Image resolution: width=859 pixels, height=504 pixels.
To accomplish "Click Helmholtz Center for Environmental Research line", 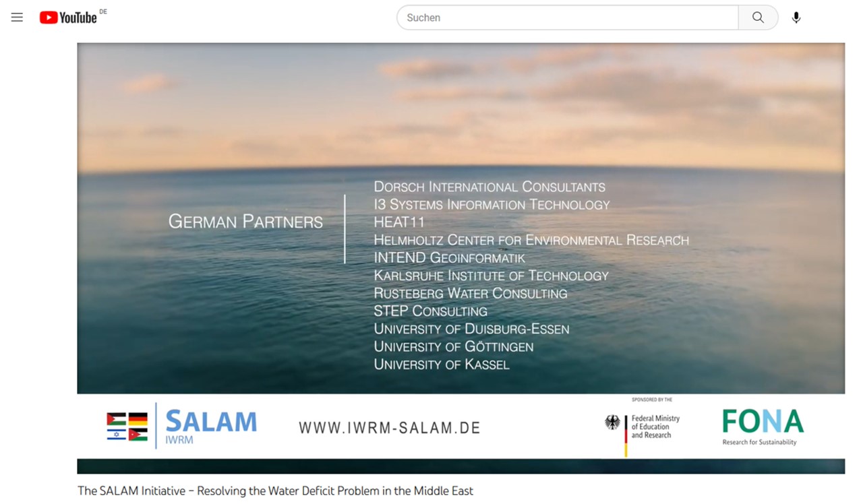I will [531, 240].
